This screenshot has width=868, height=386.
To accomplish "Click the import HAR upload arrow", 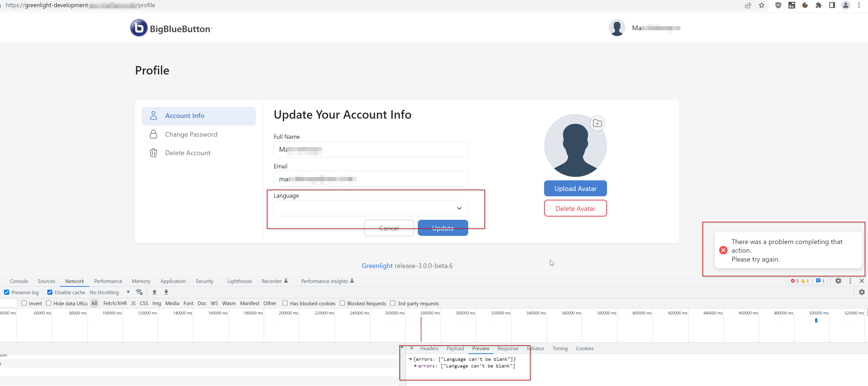I will [x=154, y=292].
